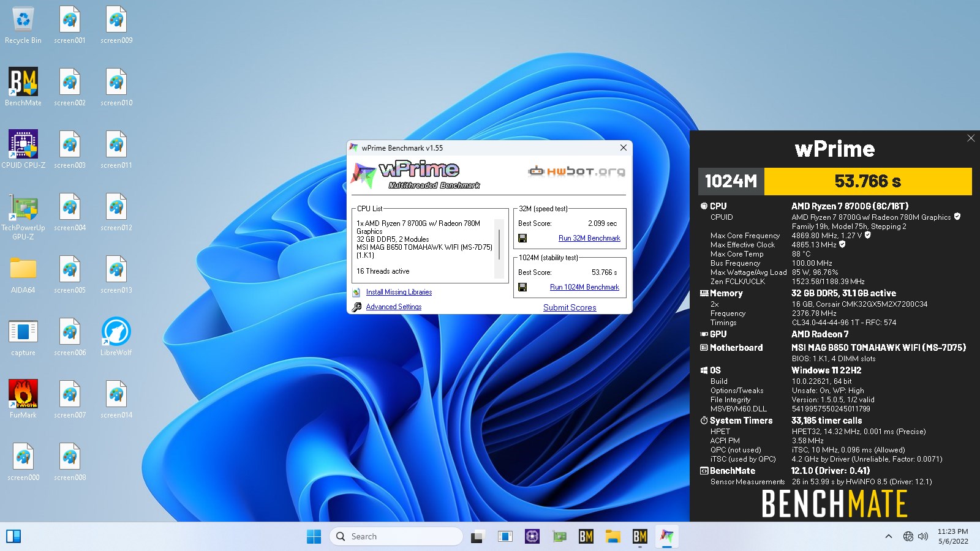Viewport: 980px width, 551px height.
Task: Click the Install Missing Libraries link
Action: (399, 292)
